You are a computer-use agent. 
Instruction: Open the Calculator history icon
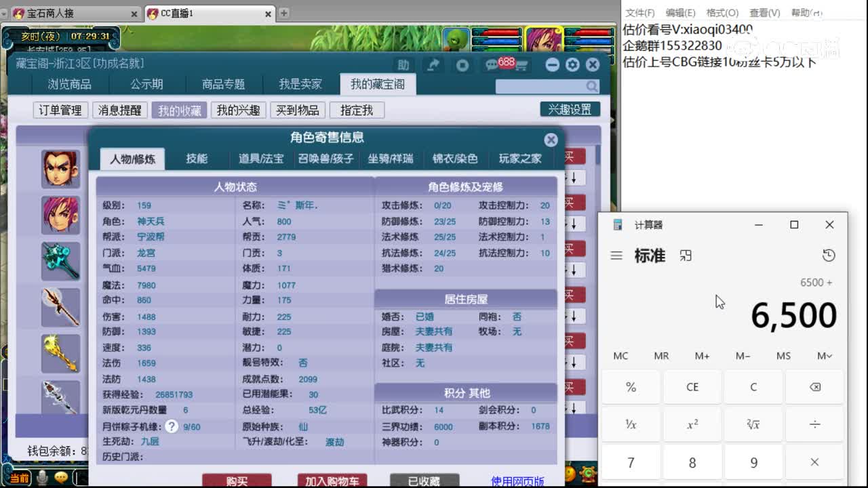coord(829,256)
